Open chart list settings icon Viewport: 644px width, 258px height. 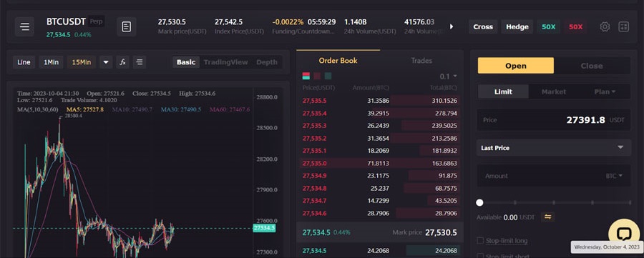tap(140, 62)
